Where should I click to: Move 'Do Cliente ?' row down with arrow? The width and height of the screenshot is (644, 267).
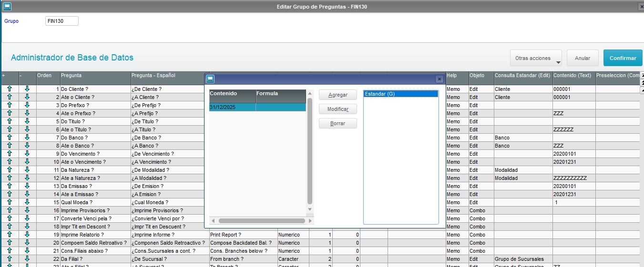27,89
